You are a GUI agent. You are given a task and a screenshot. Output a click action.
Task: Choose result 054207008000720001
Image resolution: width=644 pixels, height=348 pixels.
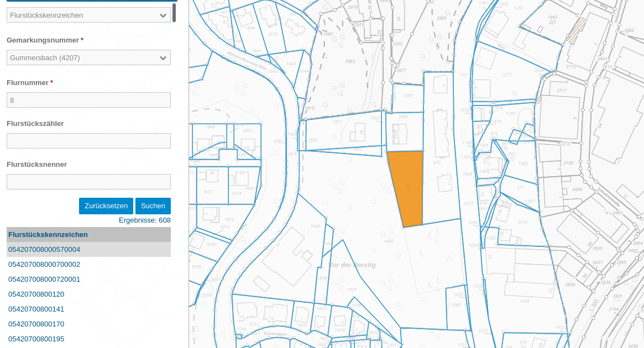[x=44, y=280]
